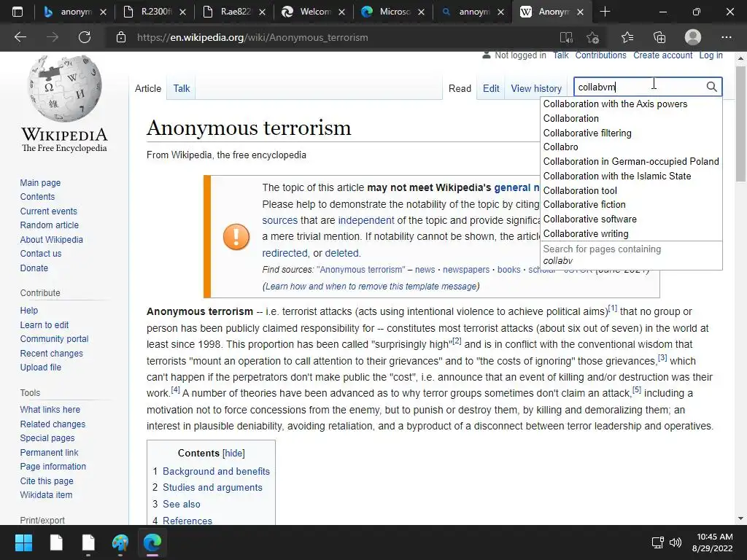The width and height of the screenshot is (747, 560).
Task: Click the browser address bar URL
Action: click(x=252, y=37)
